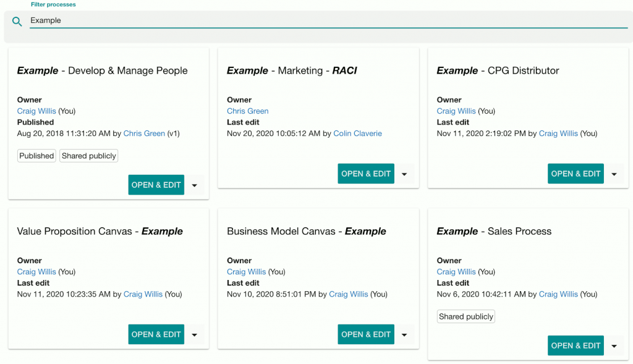This screenshot has width=633, height=364.
Task: Open the action dropdown on the Marketing RACI card
Action: (x=405, y=173)
